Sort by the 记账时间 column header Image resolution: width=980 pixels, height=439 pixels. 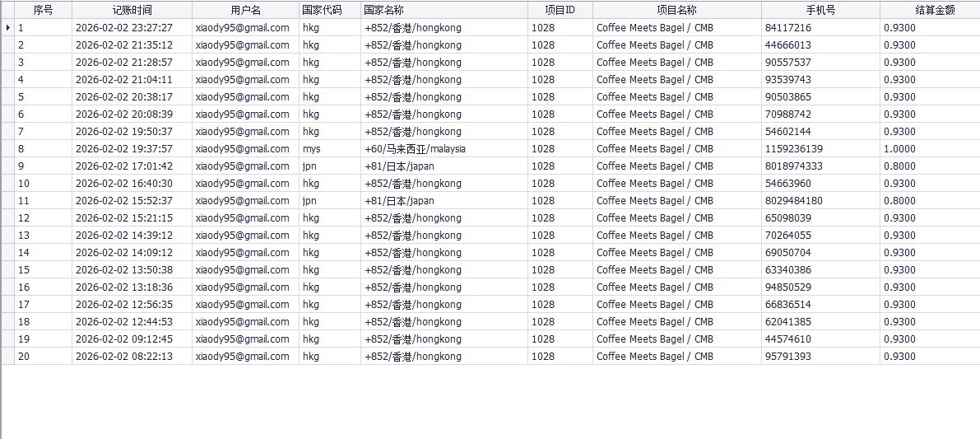click(132, 10)
